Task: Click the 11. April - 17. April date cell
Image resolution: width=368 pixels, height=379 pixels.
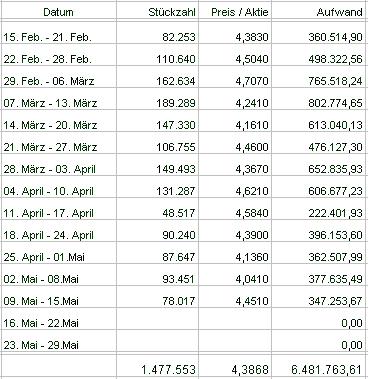Action: [58, 209]
